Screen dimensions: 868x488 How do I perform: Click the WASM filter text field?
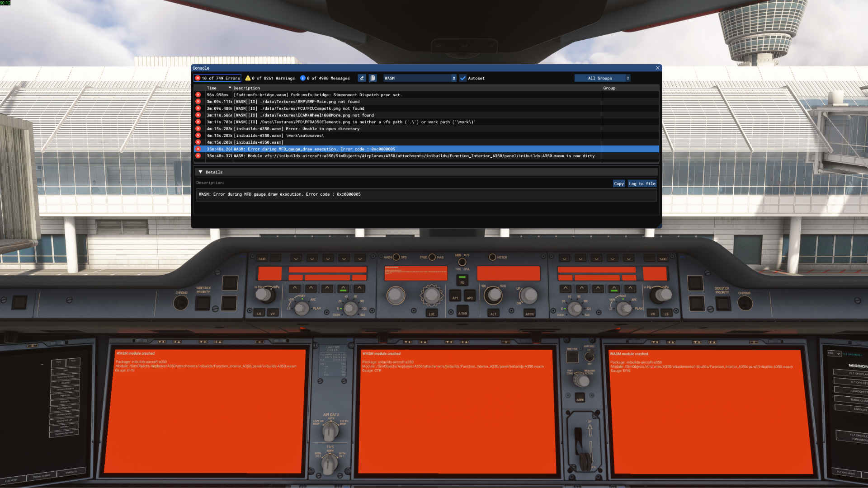point(417,78)
